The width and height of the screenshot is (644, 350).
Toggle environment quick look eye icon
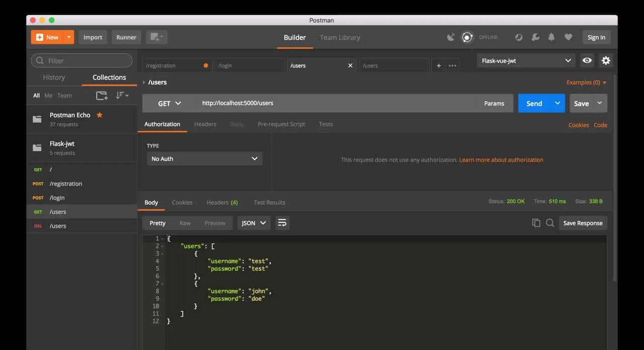tap(587, 60)
